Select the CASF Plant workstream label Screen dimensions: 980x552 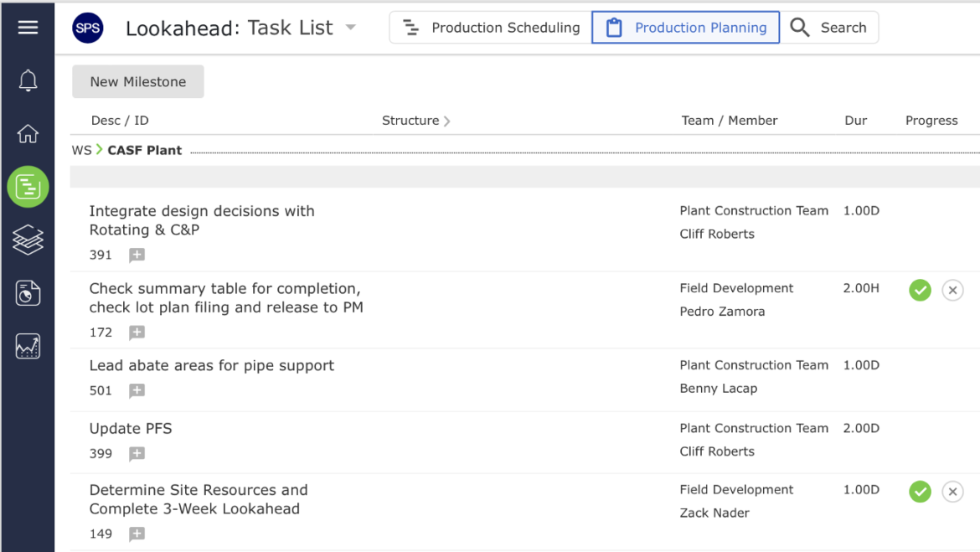coord(144,150)
